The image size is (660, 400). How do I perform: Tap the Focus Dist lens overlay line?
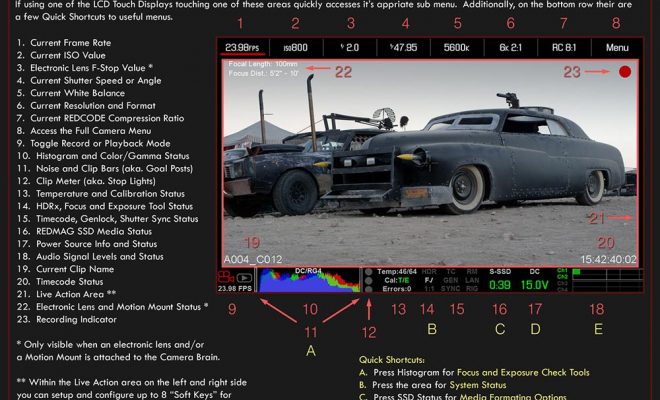[264, 73]
